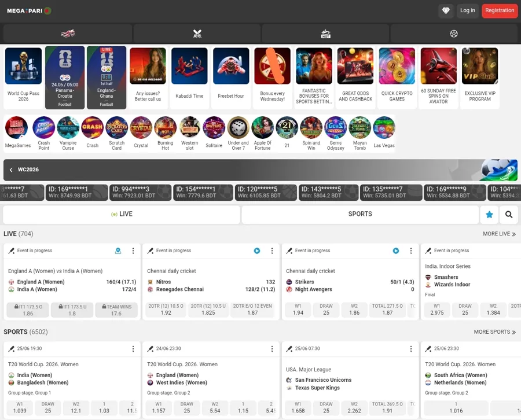Image resolution: width=521 pixels, height=420 pixels.
Task: Open MORE LIVE link
Action: 499,234
